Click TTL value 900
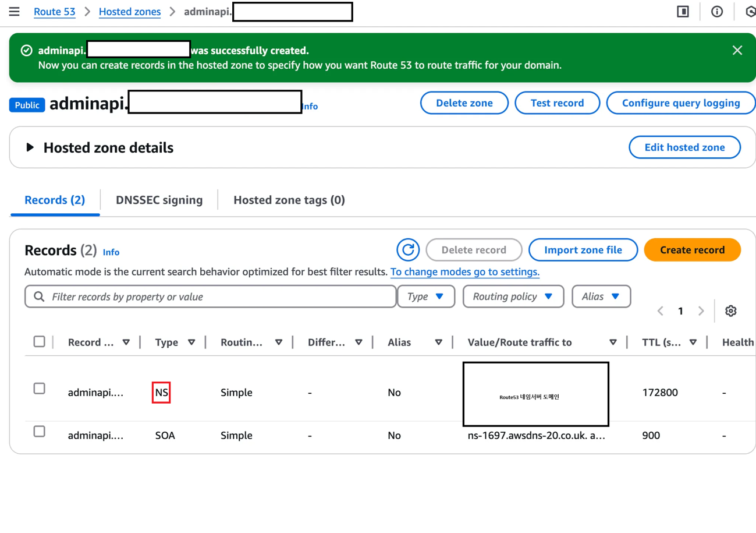756x533 pixels. point(651,435)
